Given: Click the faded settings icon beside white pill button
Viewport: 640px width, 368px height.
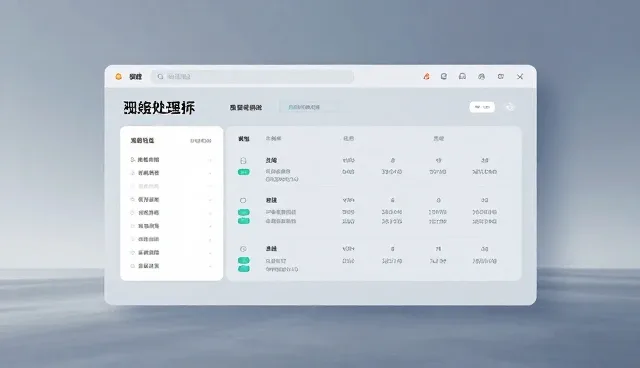Looking at the screenshot, I should 510,107.
